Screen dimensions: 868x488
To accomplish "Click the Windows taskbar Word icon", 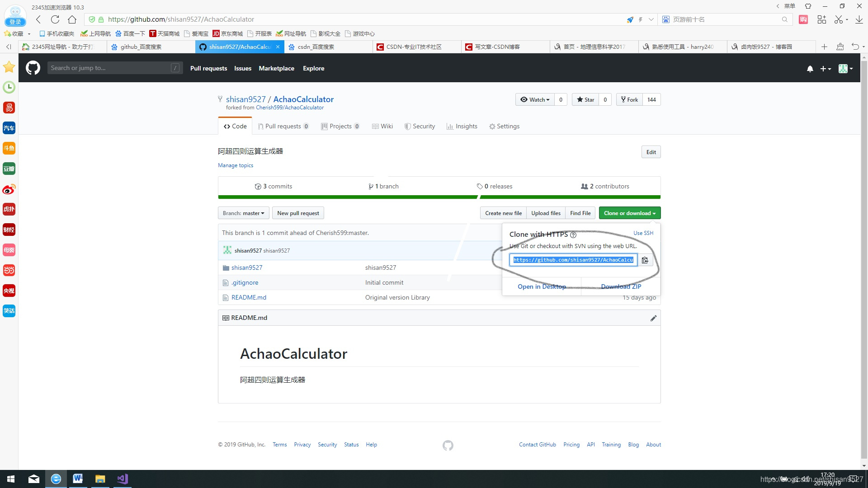I will click(77, 479).
